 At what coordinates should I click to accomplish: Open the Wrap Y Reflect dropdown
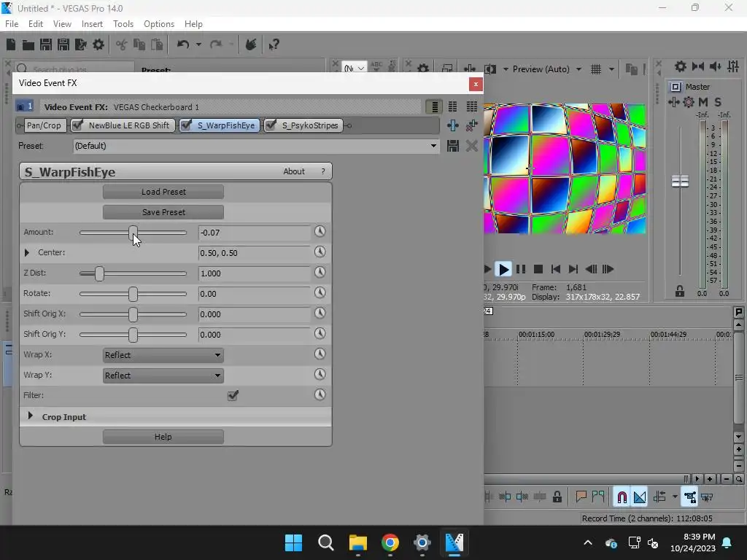[x=163, y=376]
